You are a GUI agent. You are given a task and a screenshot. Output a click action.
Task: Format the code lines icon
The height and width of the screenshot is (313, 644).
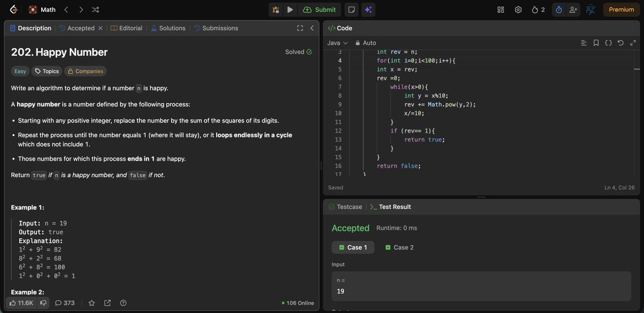(584, 43)
